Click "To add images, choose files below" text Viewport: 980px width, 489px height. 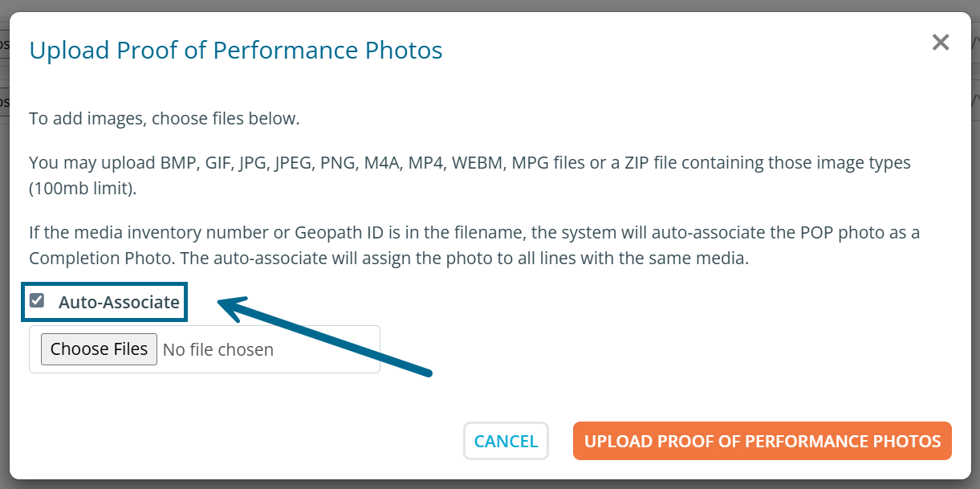tap(164, 119)
